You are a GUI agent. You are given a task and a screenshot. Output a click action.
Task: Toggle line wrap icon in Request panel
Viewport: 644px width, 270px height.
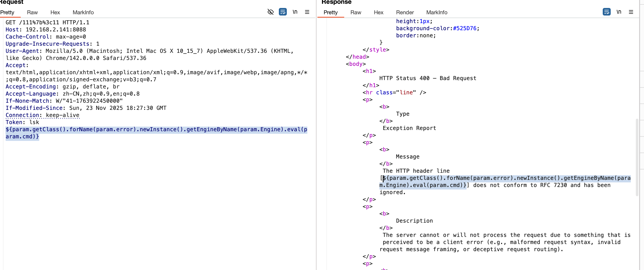tap(283, 12)
